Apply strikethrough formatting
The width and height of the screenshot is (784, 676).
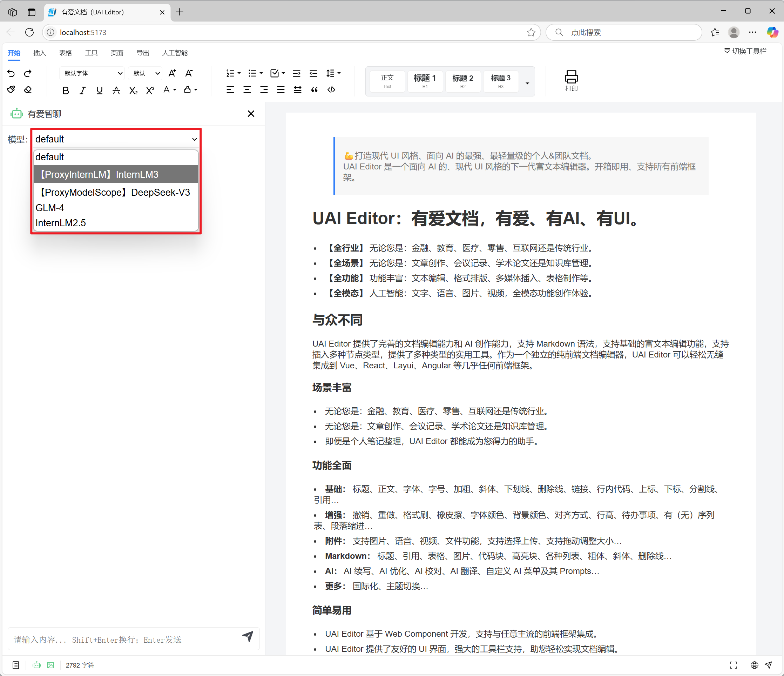(116, 90)
